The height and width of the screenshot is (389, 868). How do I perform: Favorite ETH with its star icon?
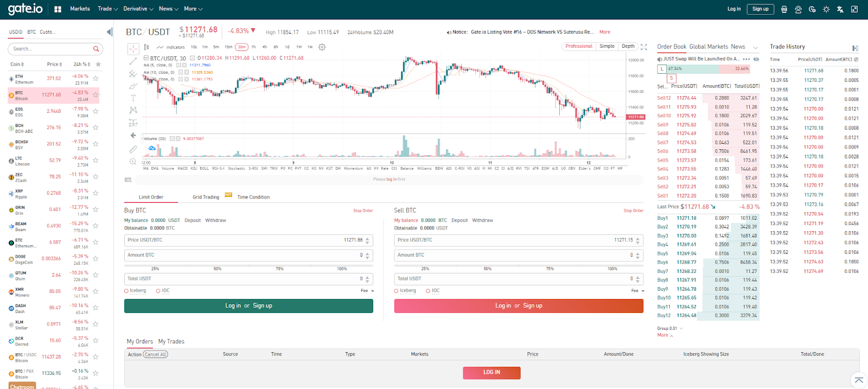pyautogui.click(x=95, y=78)
